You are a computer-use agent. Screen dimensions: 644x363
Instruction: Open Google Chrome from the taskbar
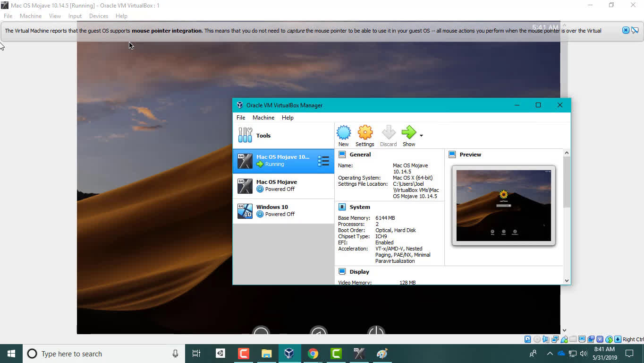(x=313, y=354)
